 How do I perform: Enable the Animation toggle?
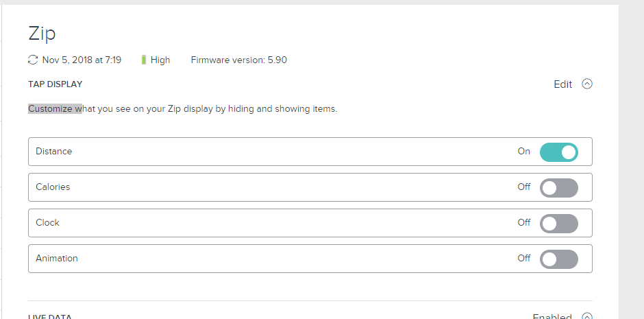pos(558,259)
